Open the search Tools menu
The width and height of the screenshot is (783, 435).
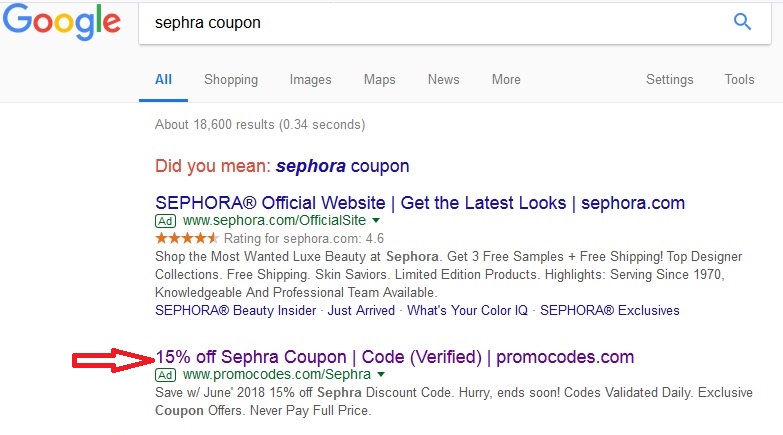[x=740, y=79]
